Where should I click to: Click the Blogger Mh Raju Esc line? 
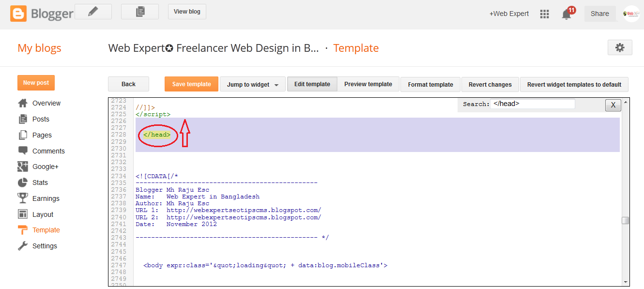click(172, 190)
